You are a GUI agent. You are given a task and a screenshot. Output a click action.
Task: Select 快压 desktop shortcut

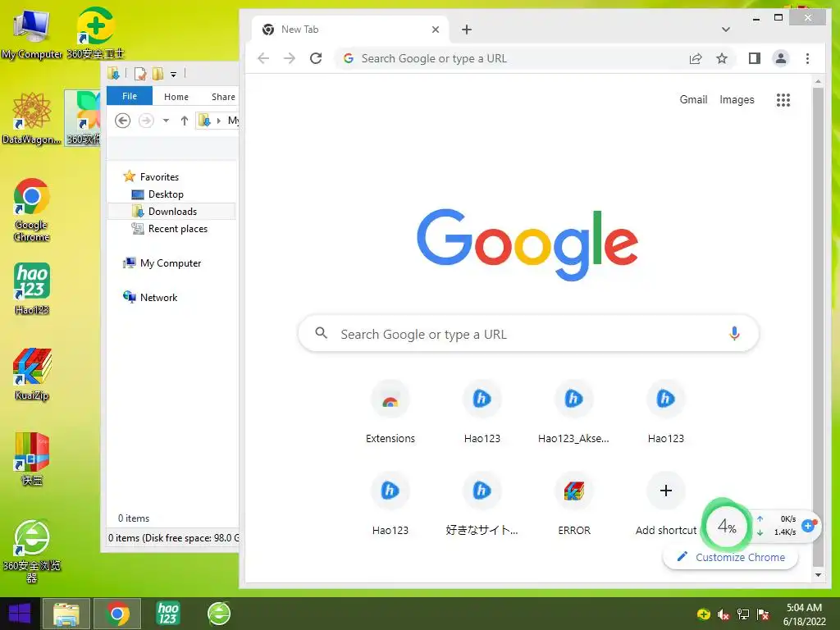pyautogui.click(x=32, y=459)
